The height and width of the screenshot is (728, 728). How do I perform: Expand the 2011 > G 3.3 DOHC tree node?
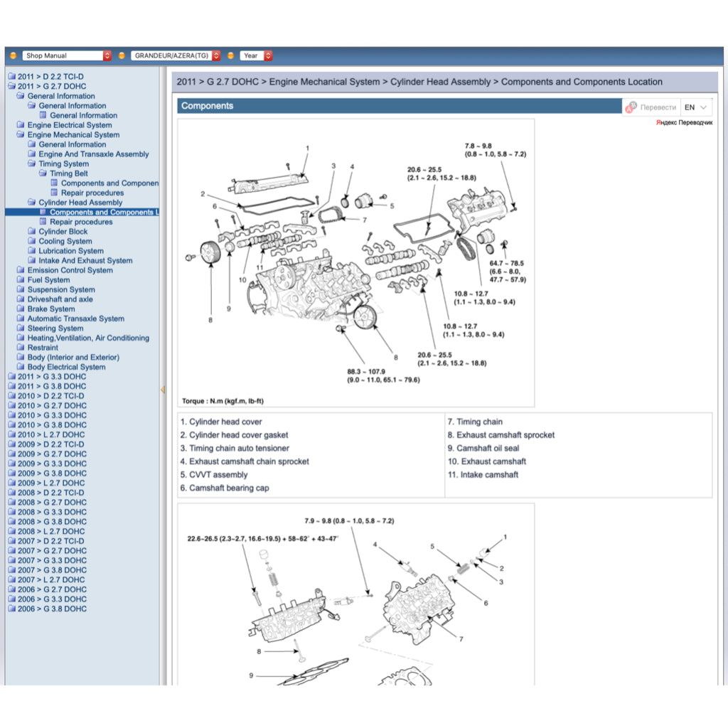point(51,377)
